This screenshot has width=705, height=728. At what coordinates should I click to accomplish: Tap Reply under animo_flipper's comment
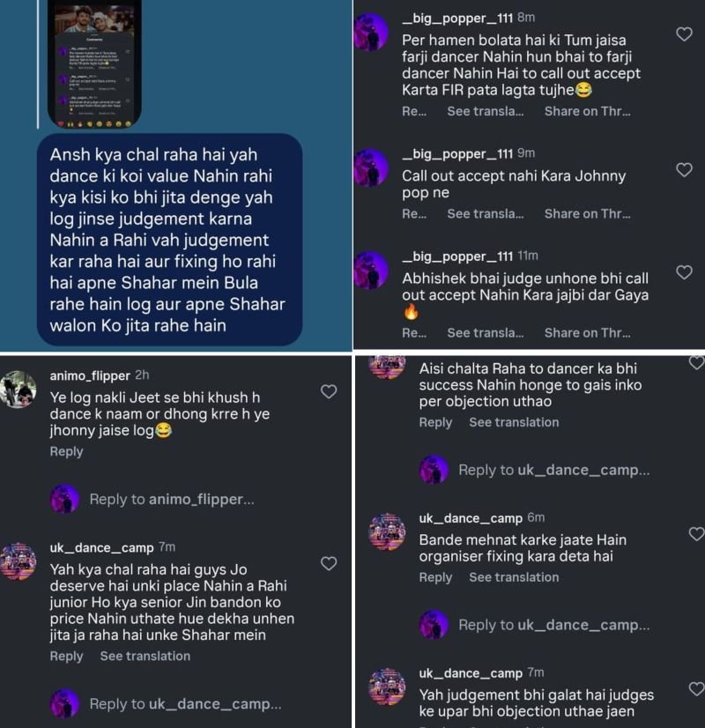(66, 451)
